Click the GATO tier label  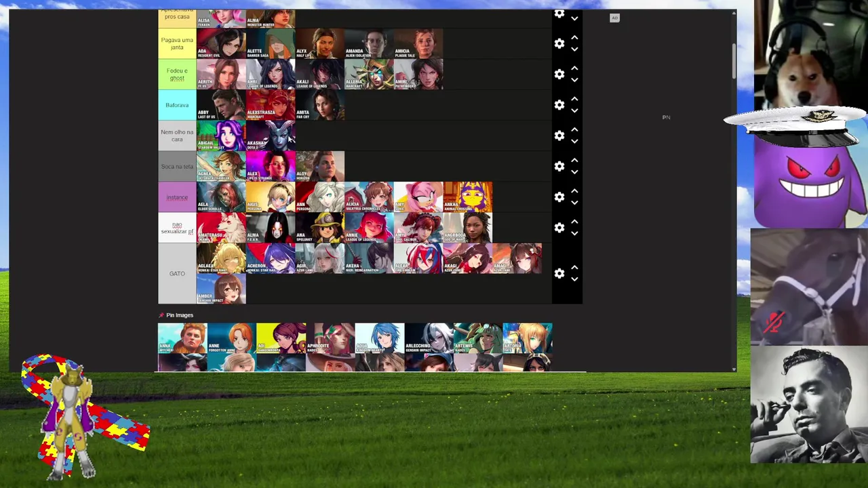pos(177,274)
